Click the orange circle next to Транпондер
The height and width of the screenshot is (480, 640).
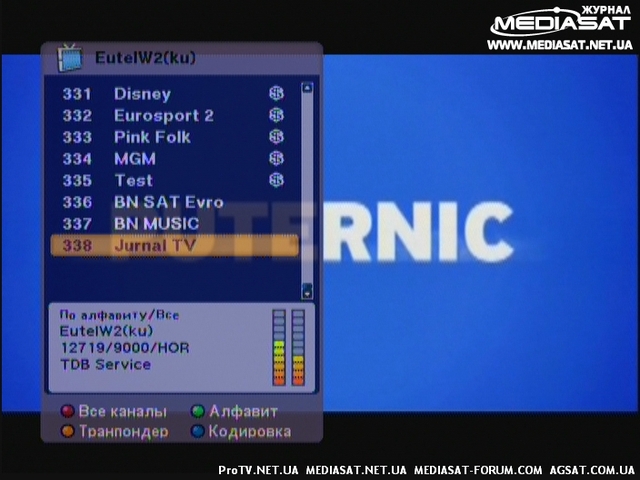(x=67, y=431)
